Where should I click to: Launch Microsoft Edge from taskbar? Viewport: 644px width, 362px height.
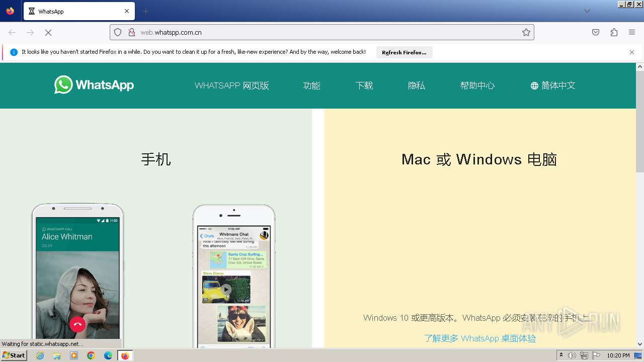pyautogui.click(x=108, y=355)
